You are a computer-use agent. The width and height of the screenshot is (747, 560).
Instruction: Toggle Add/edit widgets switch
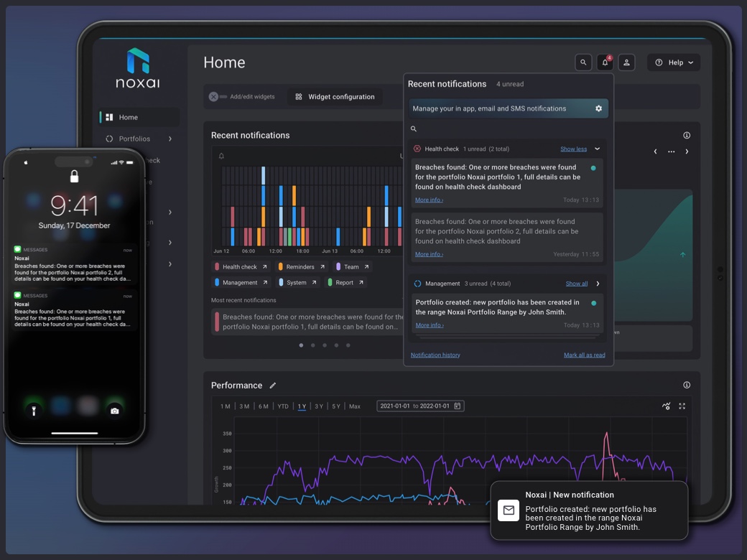pyautogui.click(x=214, y=97)
